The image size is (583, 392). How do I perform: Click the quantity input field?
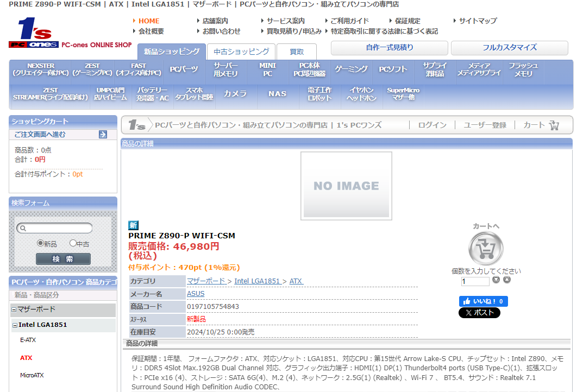[475, 281]
